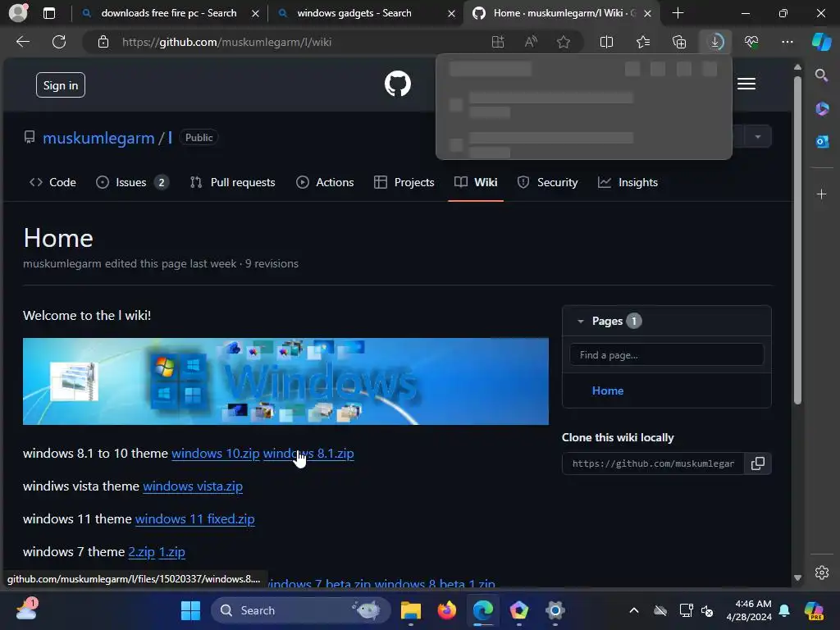This screenshot has height=630, width=840.
Task: Switch to the Code tab
Action: (52, 182)
